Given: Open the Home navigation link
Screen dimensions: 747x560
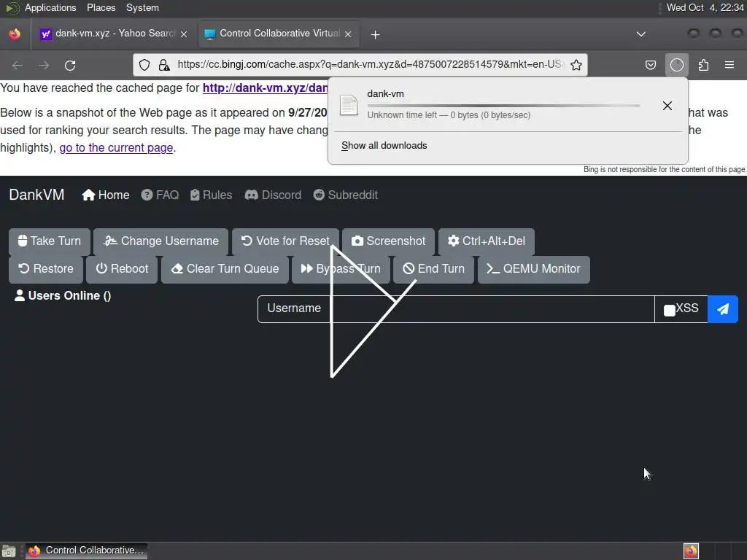Looking at the screenshot, I should (106, 195).
